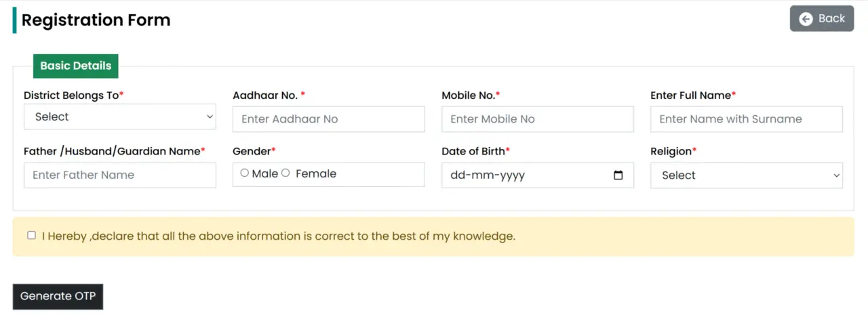
Task: Click the Back button
Action: coord(821,18)
